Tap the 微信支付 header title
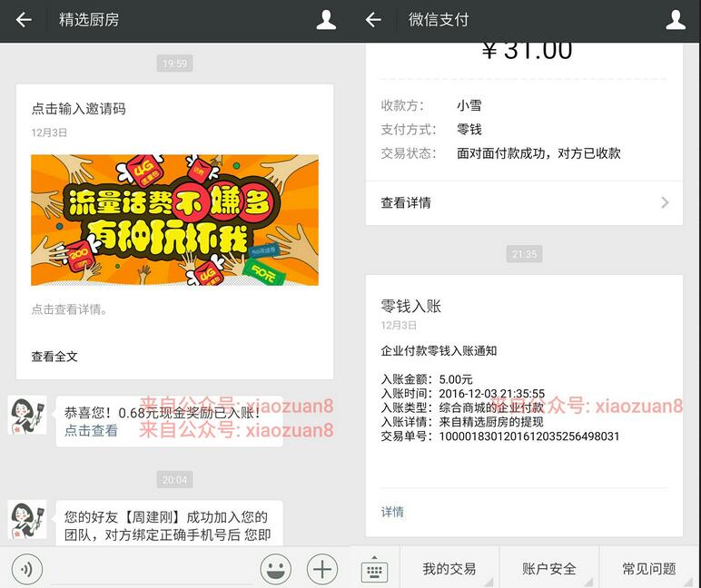This screenshot has height=588, width=701. pyautogui.click(x=439, y=20)
